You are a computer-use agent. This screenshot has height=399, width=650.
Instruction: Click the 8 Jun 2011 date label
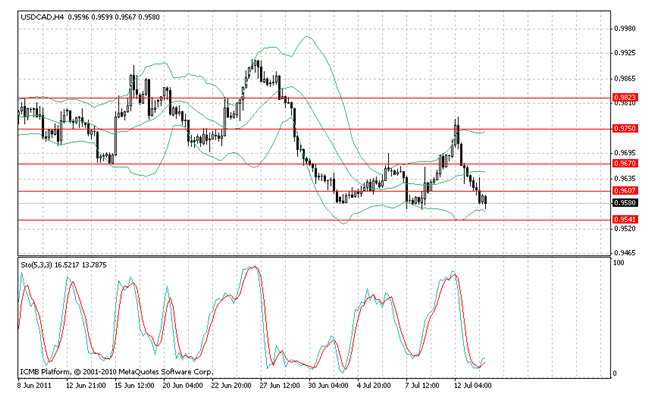(x=34, y=386)
